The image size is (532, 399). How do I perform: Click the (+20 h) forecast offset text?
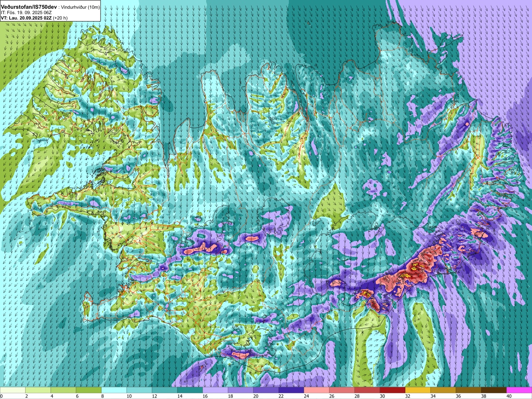(x=60, y=18)
